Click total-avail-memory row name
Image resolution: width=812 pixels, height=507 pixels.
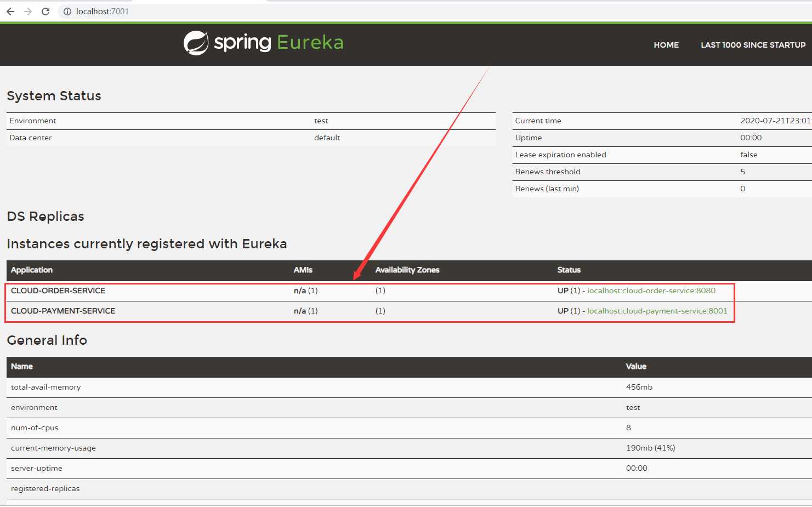pyautogui.click(x=46, y=387)
